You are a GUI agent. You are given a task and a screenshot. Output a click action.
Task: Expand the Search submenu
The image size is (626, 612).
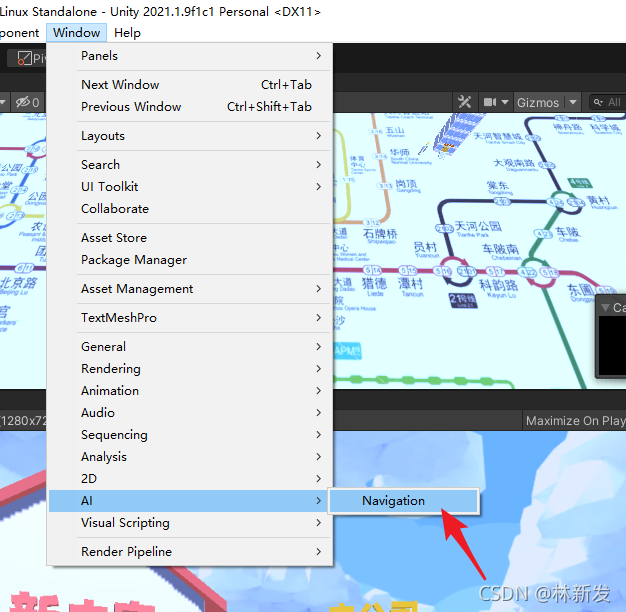[x=190, y=164]
